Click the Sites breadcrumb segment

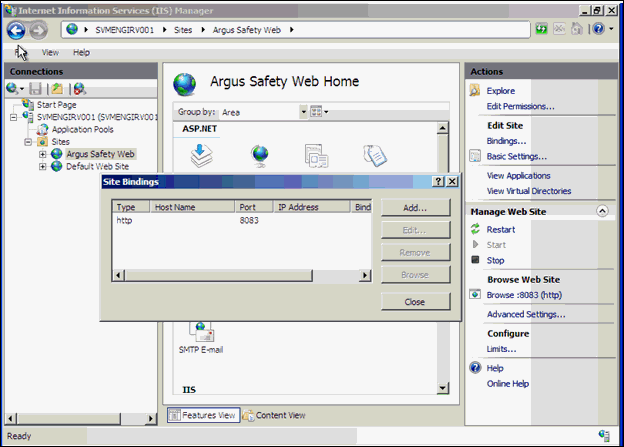click(183, 30)
